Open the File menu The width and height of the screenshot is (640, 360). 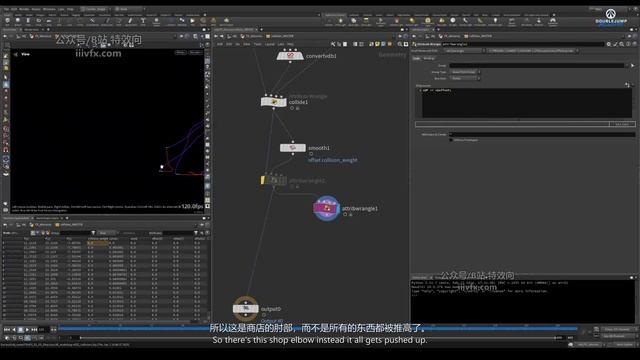point(6,9)
